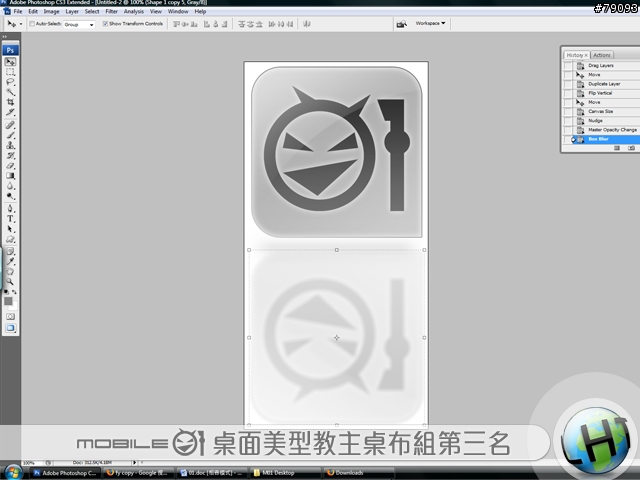This screenshot has height=480, width=640.
Task: Select the Pen tool
Action: coord(10,209)
